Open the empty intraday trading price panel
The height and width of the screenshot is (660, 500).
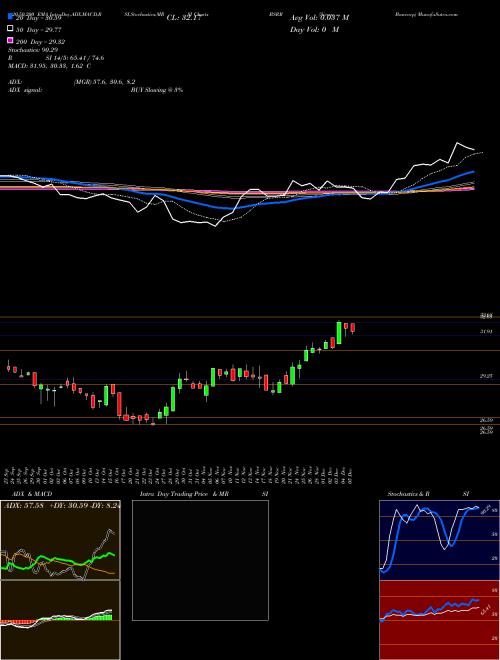(200, 560)
